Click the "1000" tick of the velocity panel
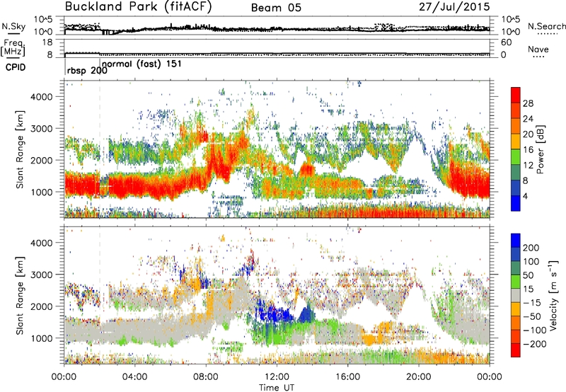 tap(42, 338)
